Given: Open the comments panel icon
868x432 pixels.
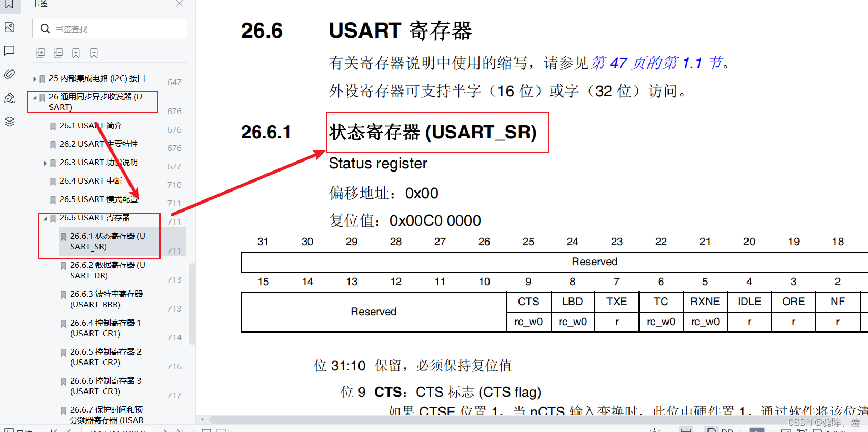Looking at the screenshot, I should coord(9,51).
